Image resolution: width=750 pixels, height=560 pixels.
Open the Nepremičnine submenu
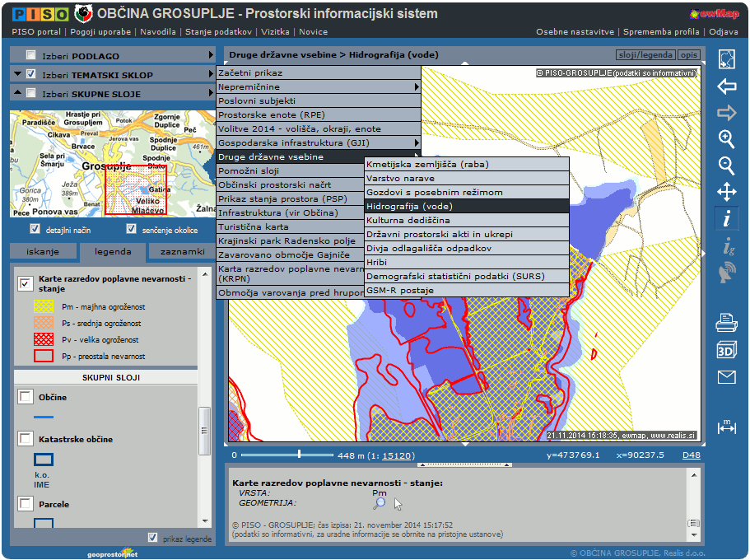point(319,86)
